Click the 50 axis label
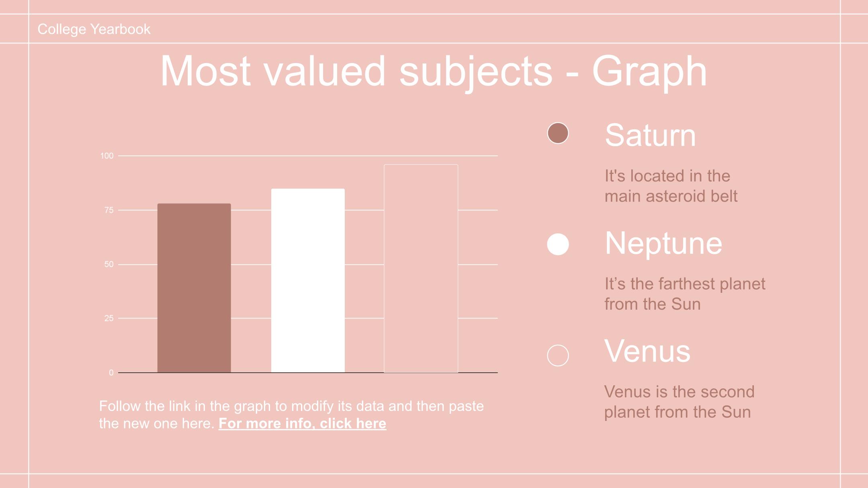 [109, 264]
